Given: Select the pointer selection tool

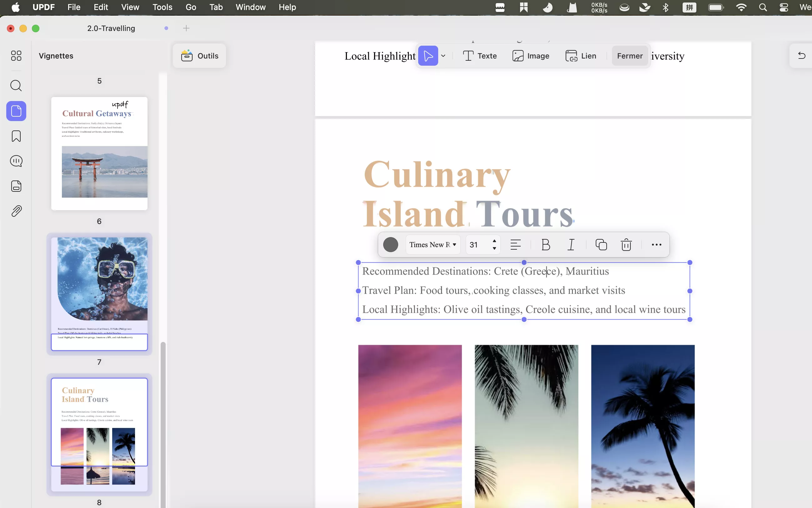Looking at the screenshot, I should coord(428,56).
